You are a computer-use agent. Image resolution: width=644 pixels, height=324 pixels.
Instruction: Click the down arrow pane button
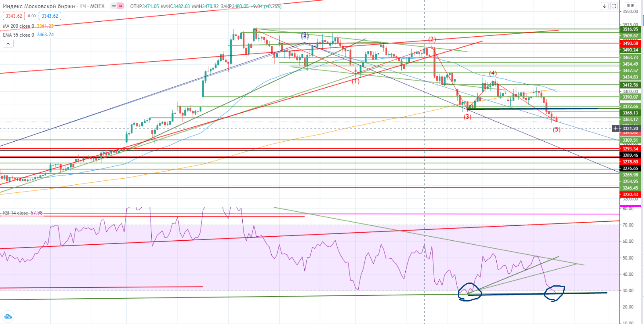605,6
